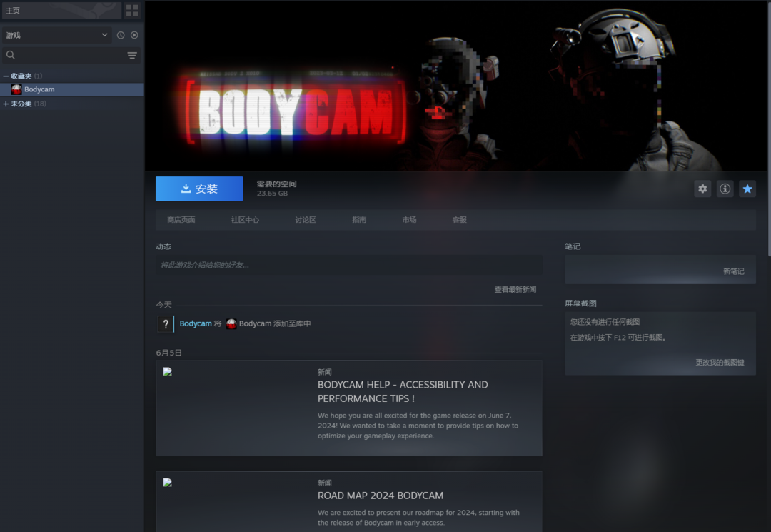Click the grid view icon beside 主页
771x532 pixels.
[132, 10]
